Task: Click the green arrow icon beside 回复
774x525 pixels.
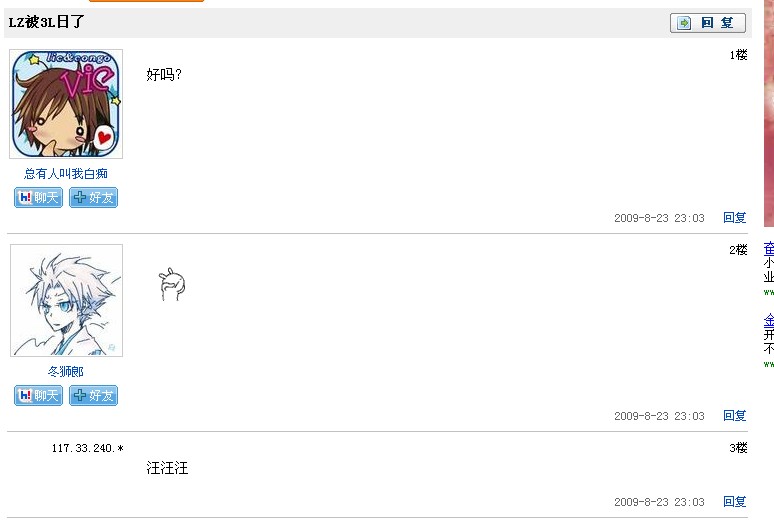Action: pos(684,23)
